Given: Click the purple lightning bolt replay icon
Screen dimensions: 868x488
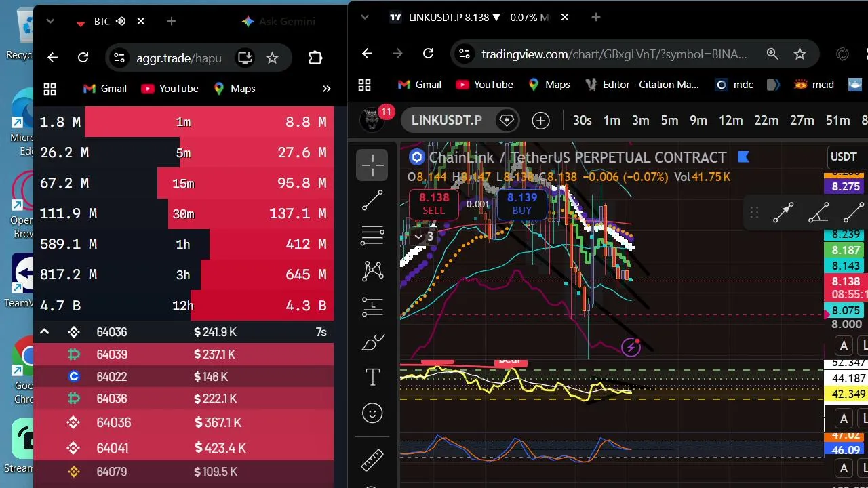Looking at the screenshot, I should coord(631,348).
